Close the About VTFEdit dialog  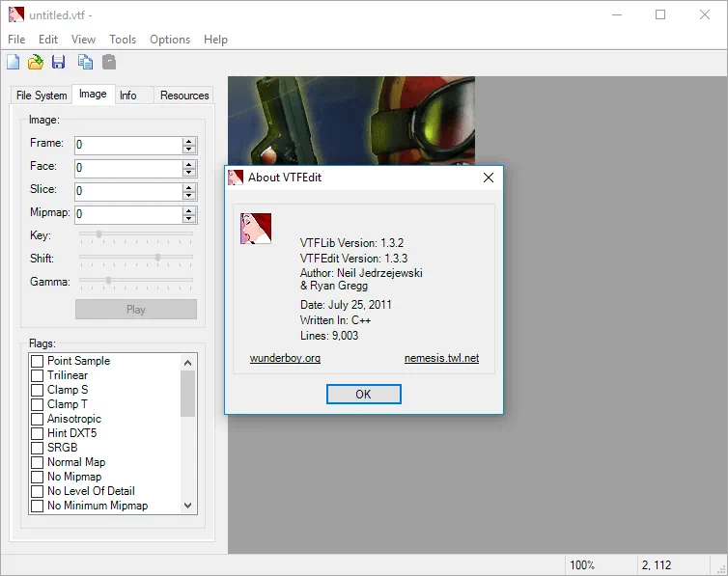click(x=489, y=178)
